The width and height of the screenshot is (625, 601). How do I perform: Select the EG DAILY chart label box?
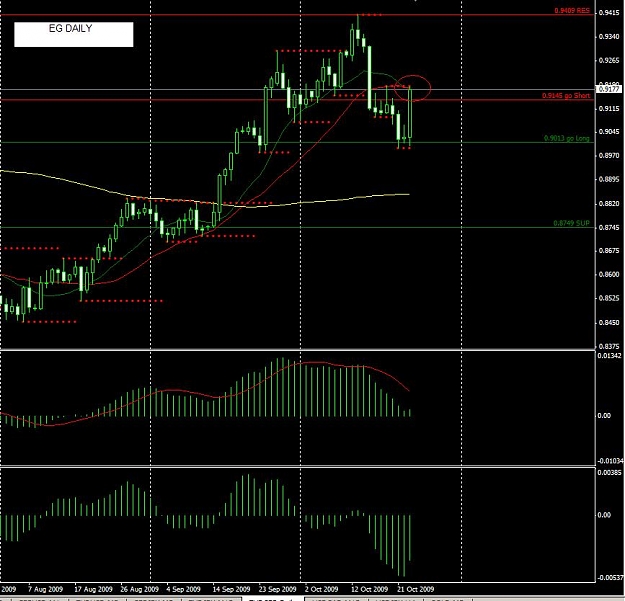(74, 34)
